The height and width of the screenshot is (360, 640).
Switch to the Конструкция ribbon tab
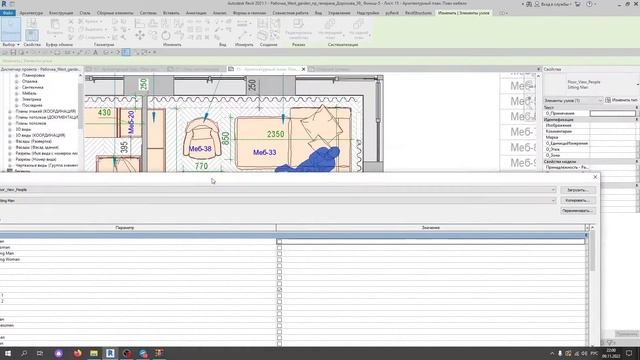(x=61, y=13)
